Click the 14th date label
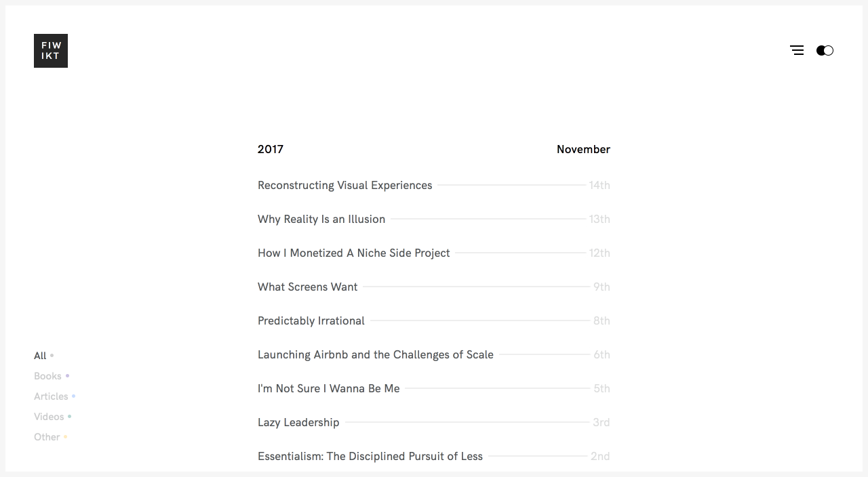Screen dimensions: 868x477 599,185
